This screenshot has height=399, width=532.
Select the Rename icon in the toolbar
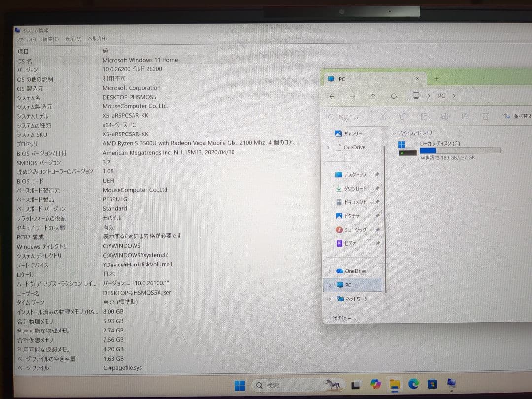445,117
